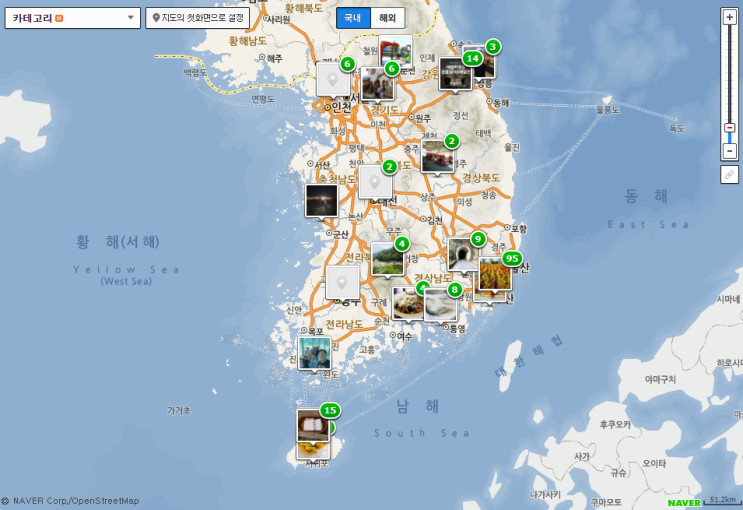Switch to the 국내 tab

pyautogui.click(x=353, y=18)
